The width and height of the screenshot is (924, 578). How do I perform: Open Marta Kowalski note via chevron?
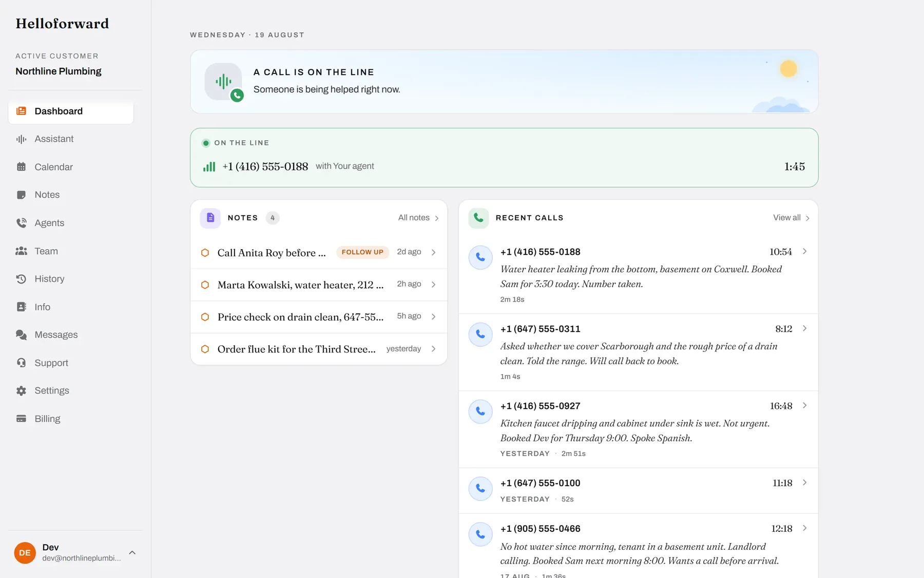(x=433, y=285)
